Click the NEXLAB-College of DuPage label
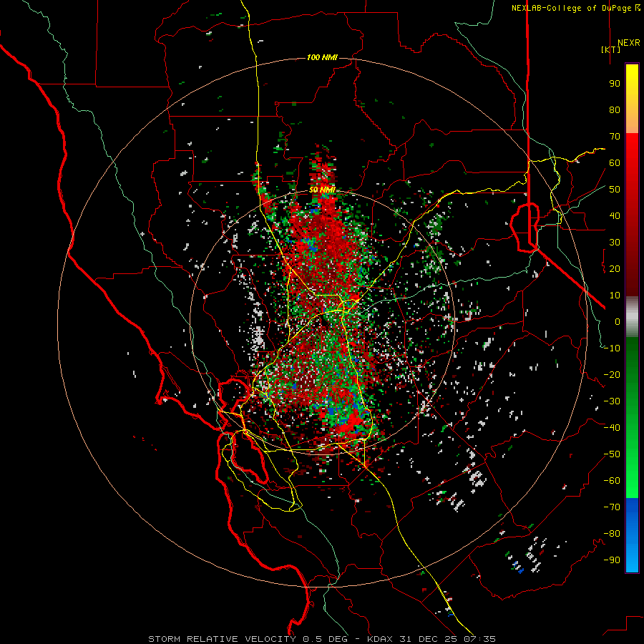 point(572,8)
